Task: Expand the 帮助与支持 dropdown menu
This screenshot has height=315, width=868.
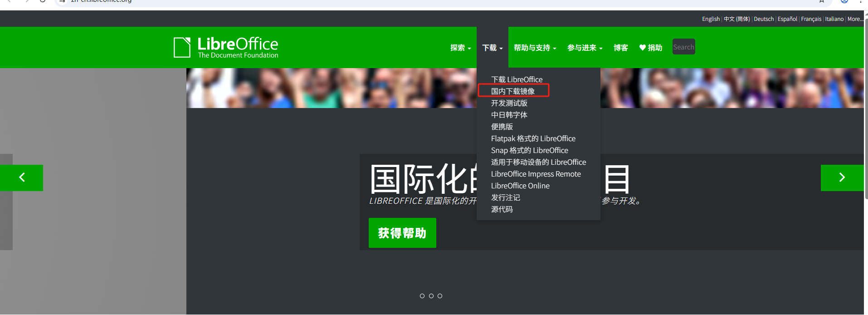Action: tap(535, 48)
